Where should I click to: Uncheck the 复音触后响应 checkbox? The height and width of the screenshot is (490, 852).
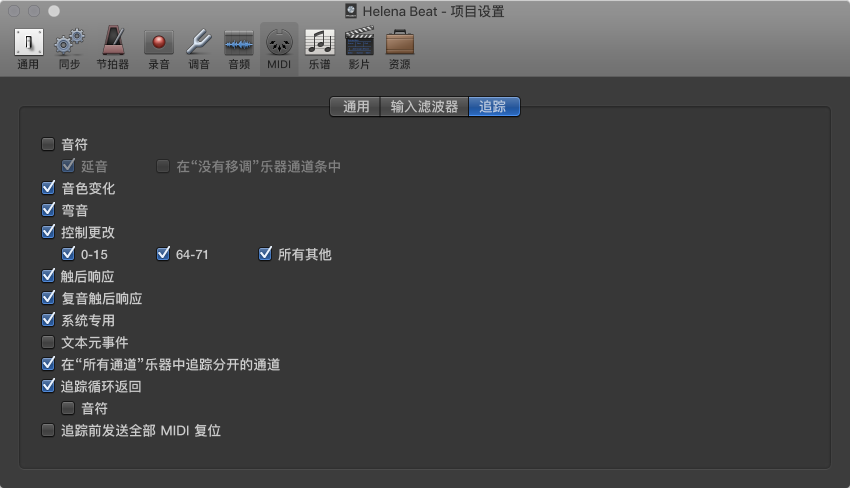(48, 298)
